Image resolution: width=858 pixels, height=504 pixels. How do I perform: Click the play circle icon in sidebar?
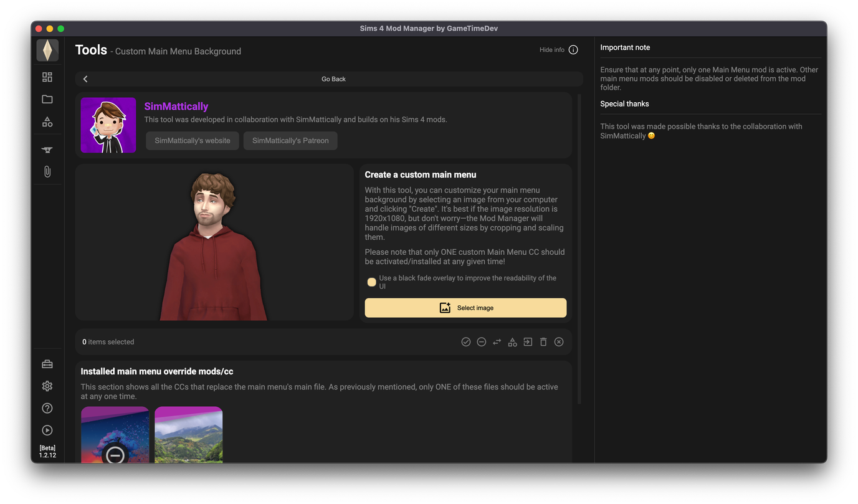pyautogui.click(x=47, y=430)
